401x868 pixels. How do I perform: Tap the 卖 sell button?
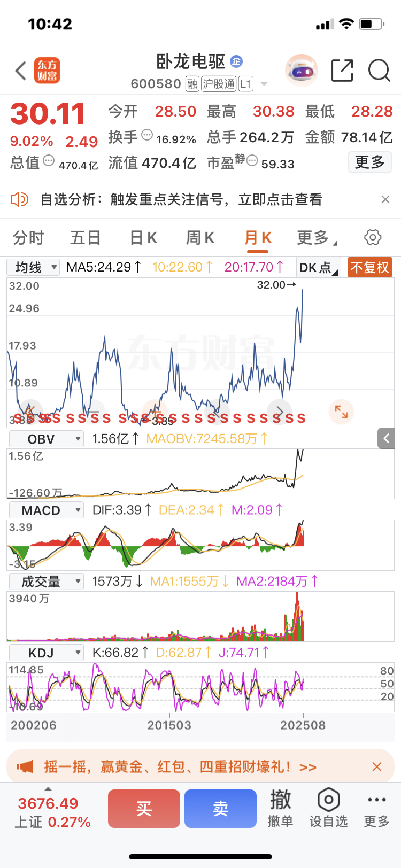point(220,809)
